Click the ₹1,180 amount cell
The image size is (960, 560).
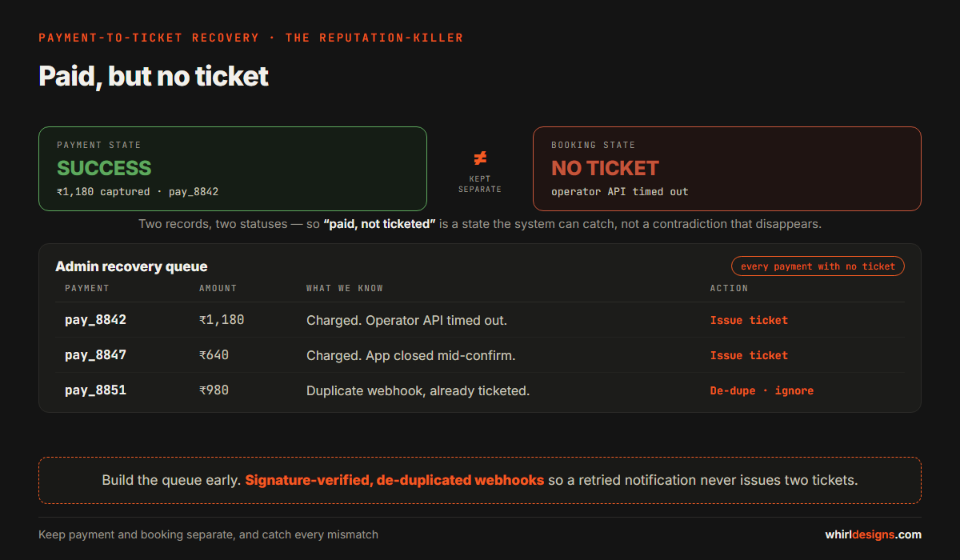click(x=222, y=320)
